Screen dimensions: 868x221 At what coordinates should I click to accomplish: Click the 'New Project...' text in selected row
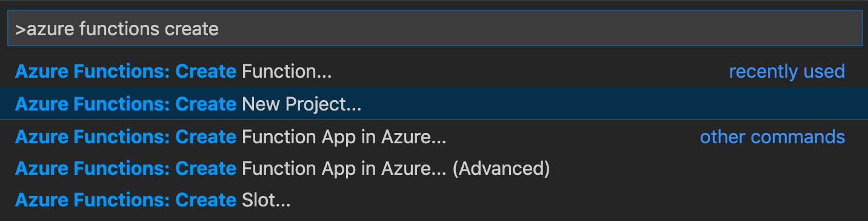[301, 104]
